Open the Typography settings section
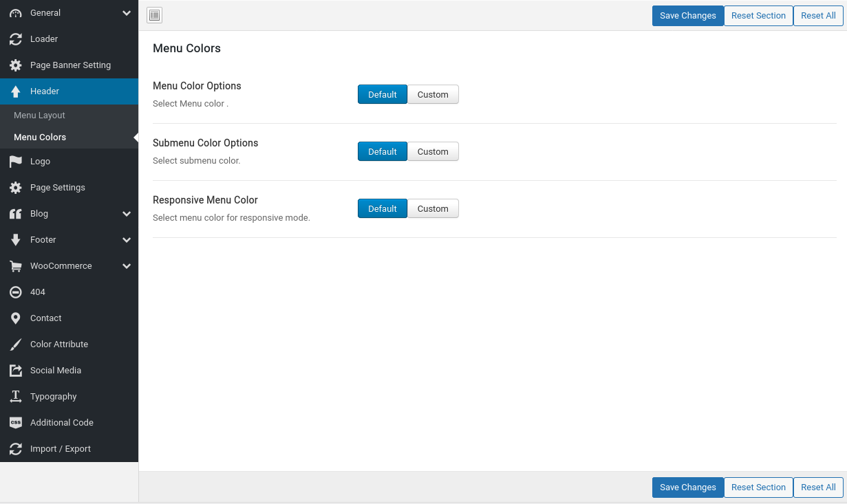Image resolution: width=847 pixels, height=504 pixels. pyautogui.click(x=69, y=397)
